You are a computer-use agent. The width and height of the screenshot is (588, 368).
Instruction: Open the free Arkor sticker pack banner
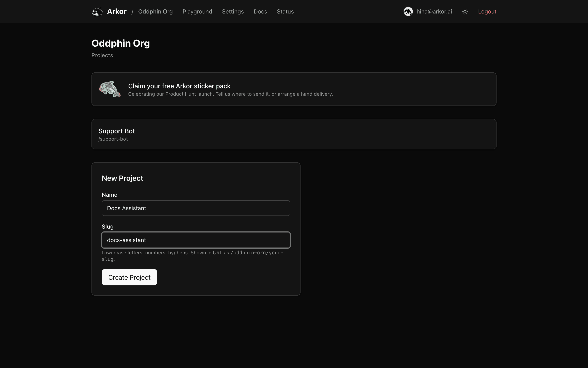pos(294,89)
